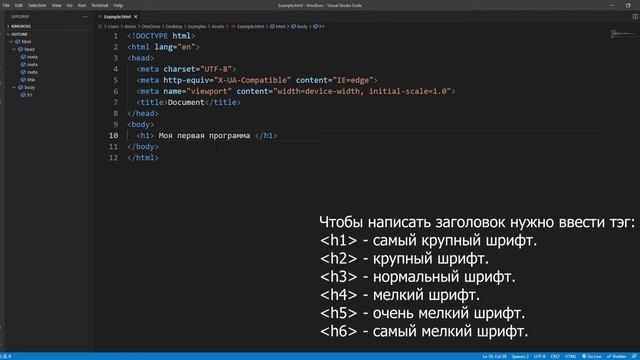This screenshot has width=640, height=360.
Task: Change the CRLF end of line sequence
Action: (x=555, y=356)
